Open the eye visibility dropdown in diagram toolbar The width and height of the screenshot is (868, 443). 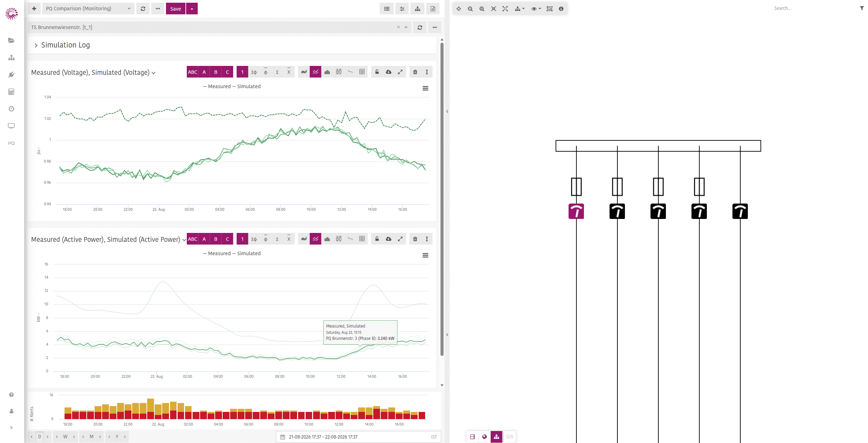point(536,9)
